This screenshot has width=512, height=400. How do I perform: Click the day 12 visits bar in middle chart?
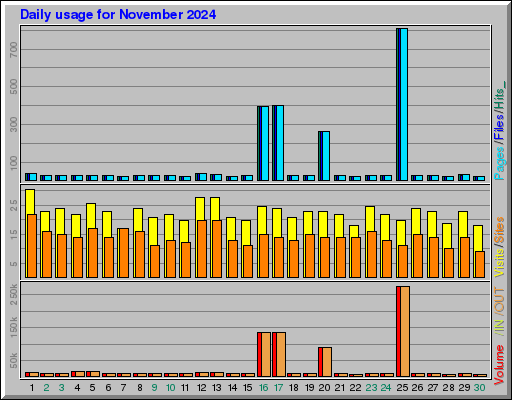tap(200, 209)
